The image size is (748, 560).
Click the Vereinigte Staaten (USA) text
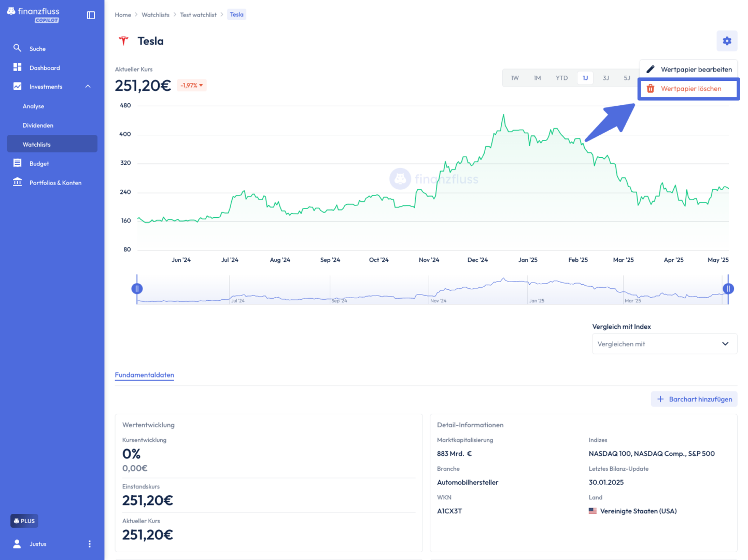tap(638, 511)
